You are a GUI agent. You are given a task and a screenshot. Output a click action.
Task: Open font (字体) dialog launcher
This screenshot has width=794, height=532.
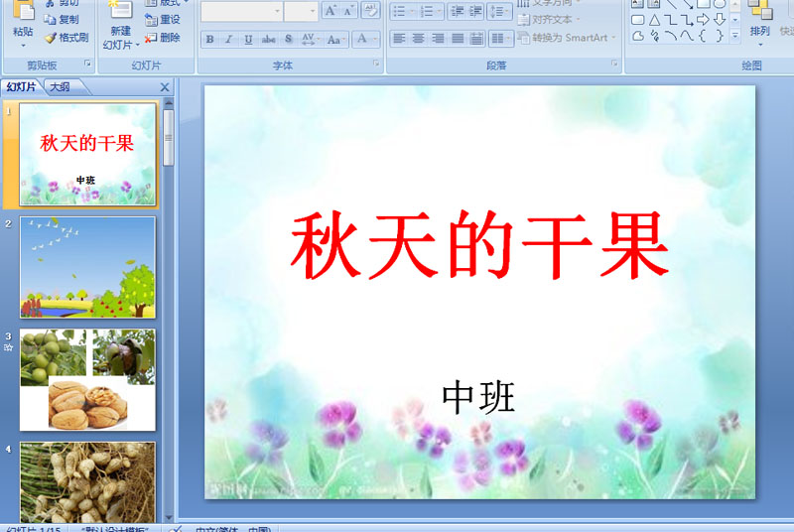click(x=376, y=64)
